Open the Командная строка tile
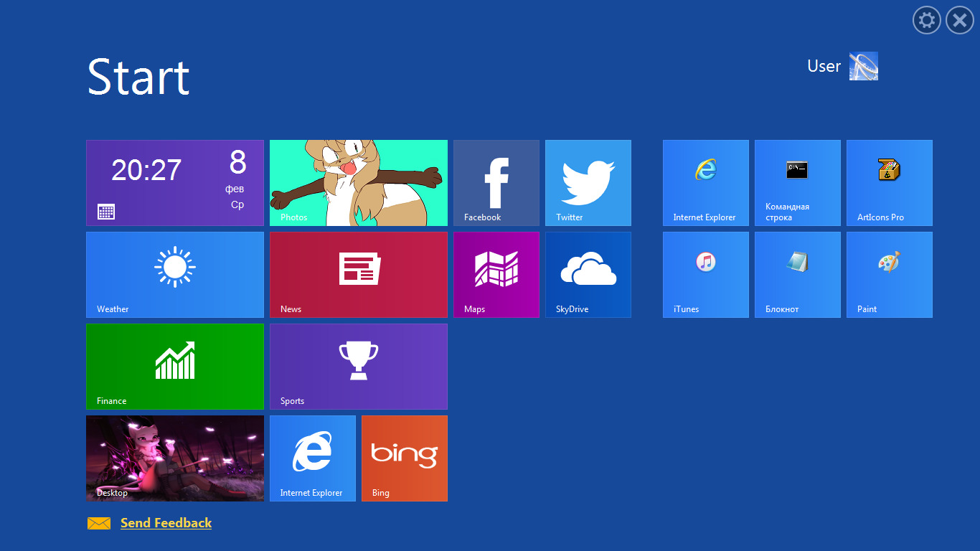This screenshot has width=980, height=551. (798, 183)
